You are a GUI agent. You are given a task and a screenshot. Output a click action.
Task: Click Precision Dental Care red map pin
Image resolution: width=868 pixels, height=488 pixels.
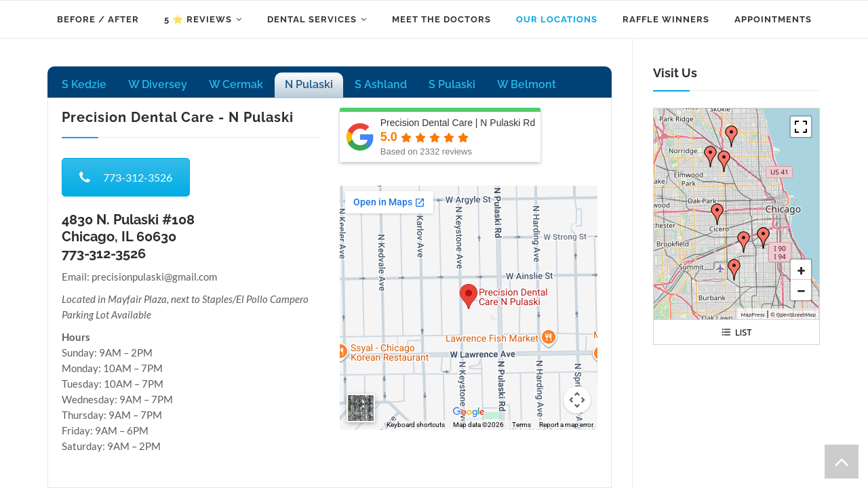pyautogui.click(x=468, y=296)
